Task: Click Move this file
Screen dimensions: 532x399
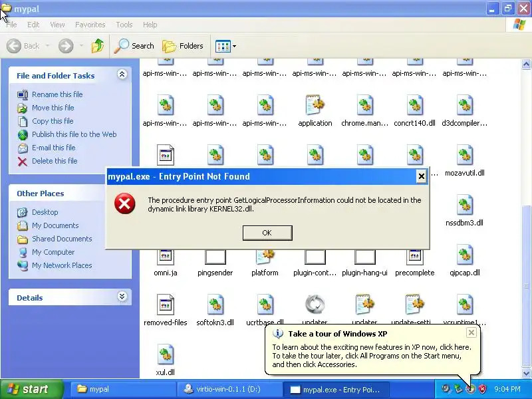Action: [53, 108]
